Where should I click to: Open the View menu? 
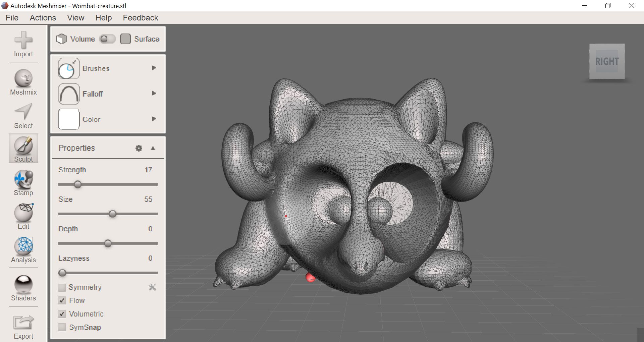(x=75, y=17)
